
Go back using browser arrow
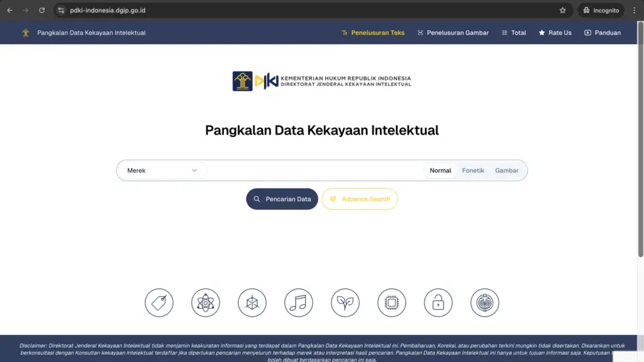coord(10,10)
